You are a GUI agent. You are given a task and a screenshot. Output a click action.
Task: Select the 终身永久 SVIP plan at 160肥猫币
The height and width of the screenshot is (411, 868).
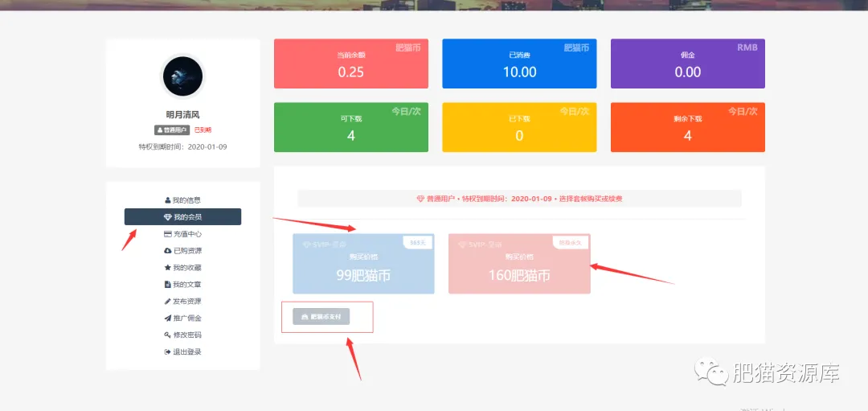pos(519,264)
